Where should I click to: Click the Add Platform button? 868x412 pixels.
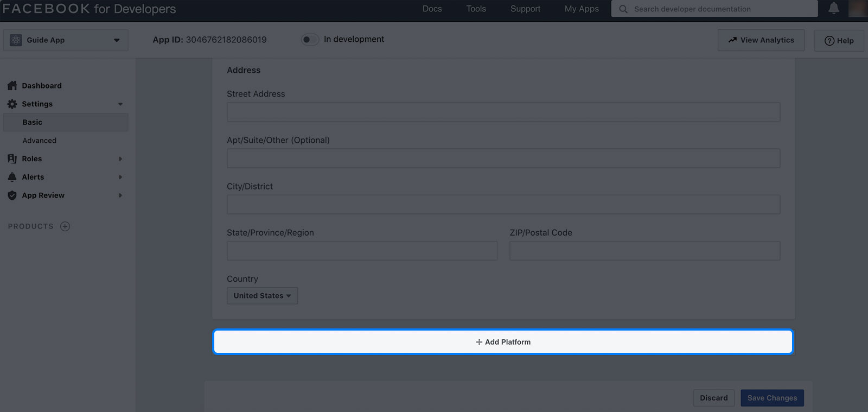[x=503, y=342]
